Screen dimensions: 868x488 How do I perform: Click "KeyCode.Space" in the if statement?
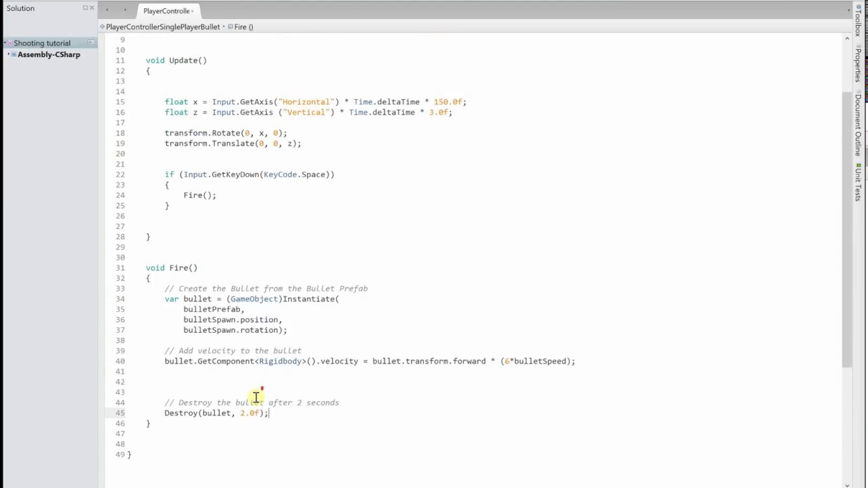pos(294,174)
